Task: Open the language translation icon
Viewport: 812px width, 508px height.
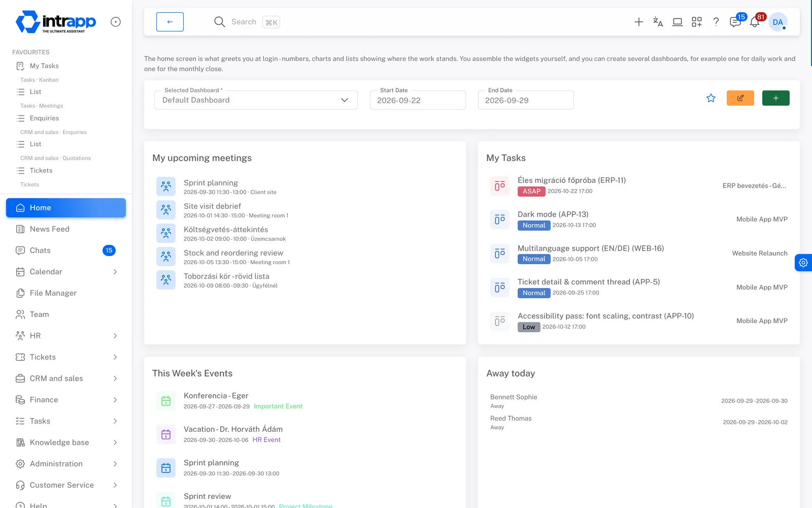Action: 658,22
